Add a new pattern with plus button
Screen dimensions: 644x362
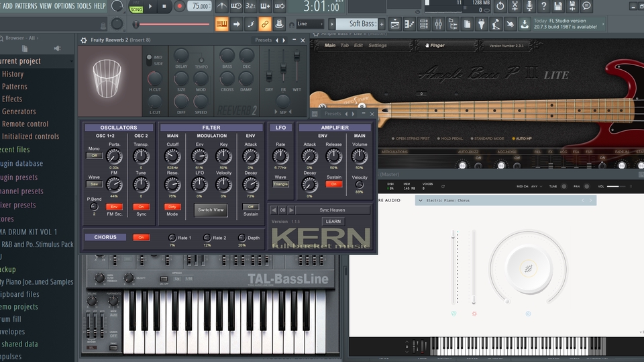[x=382, y=24]
